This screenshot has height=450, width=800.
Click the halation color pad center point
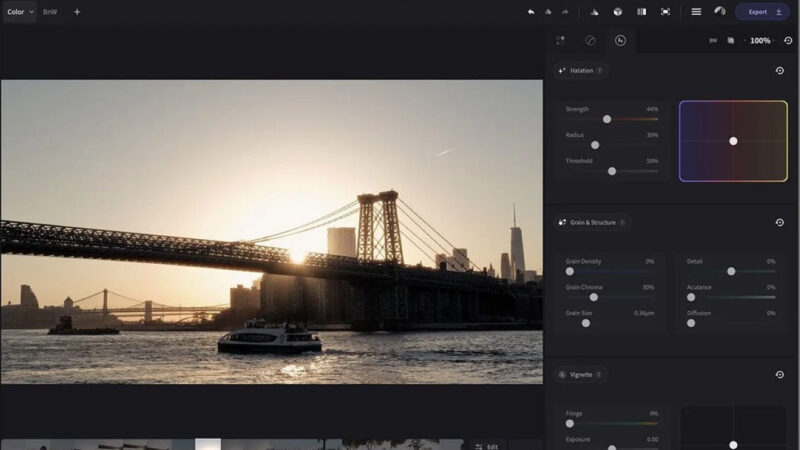pyautogui.click(x=733, y=141)
